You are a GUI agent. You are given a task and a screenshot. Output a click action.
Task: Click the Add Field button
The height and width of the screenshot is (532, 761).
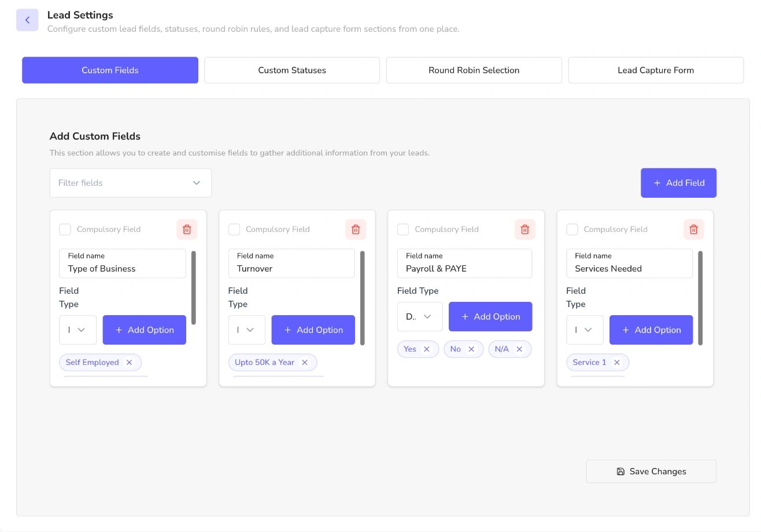tap(679, 183)
